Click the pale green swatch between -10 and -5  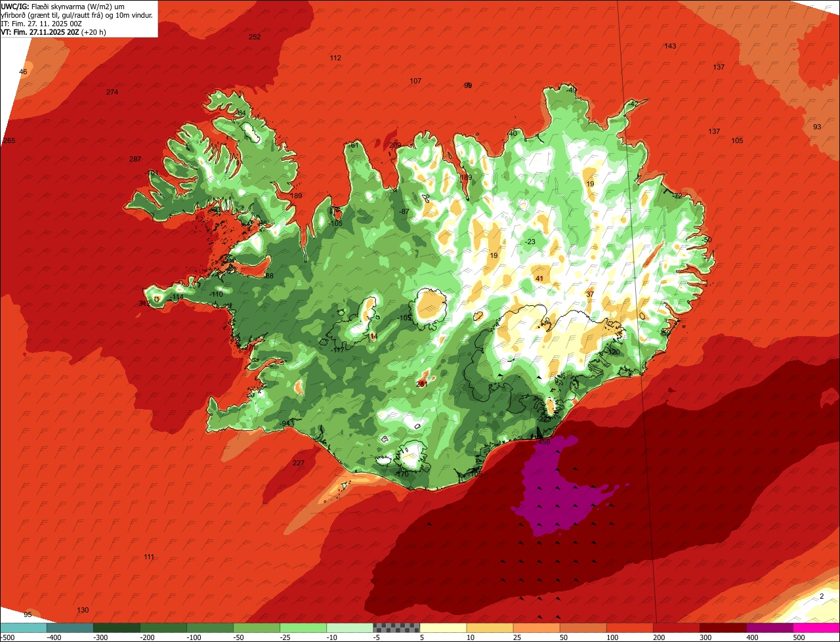[x=350, y=627]
